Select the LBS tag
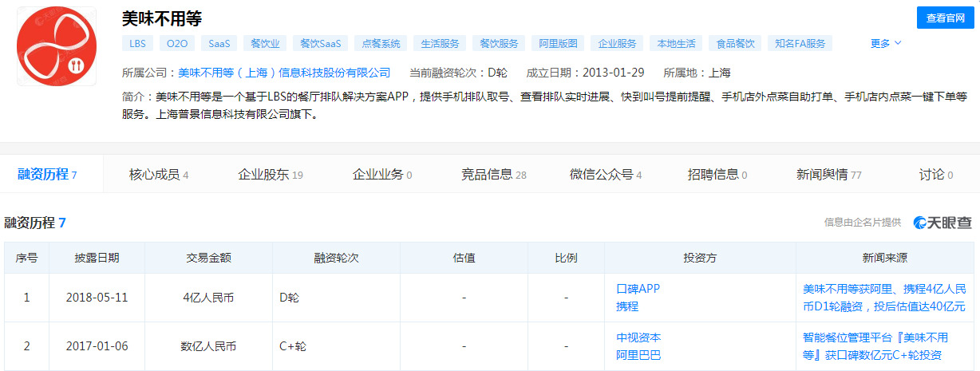980x371 pixels. 137,43
